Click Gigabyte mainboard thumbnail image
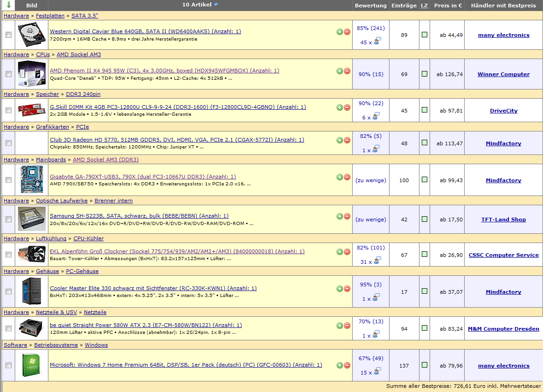This screenshot has width=543, height=392. [31, 179]
